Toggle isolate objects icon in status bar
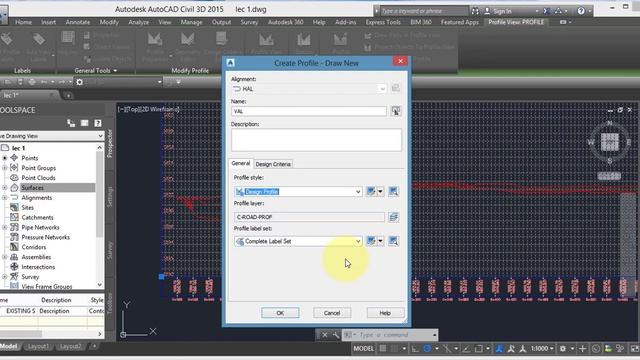 pyautogui.click(x=620, y=349)
